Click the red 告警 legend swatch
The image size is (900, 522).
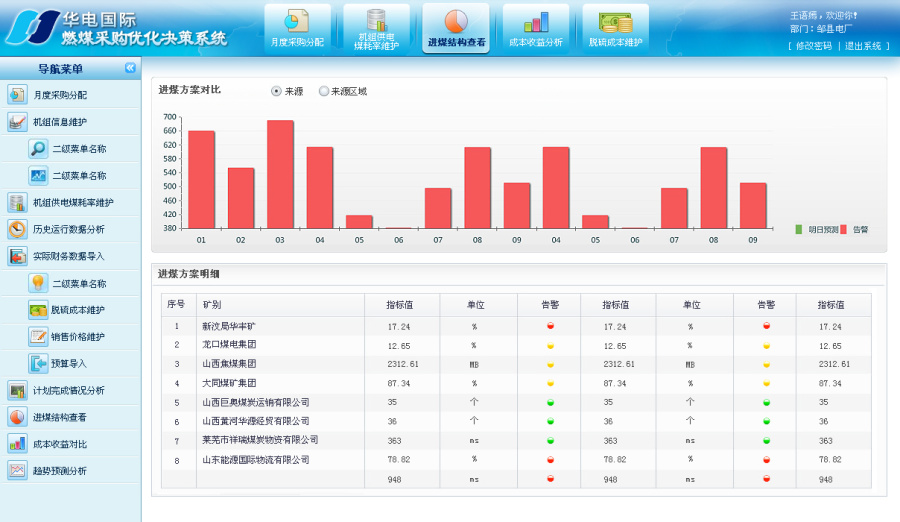(x=843, y=230)
